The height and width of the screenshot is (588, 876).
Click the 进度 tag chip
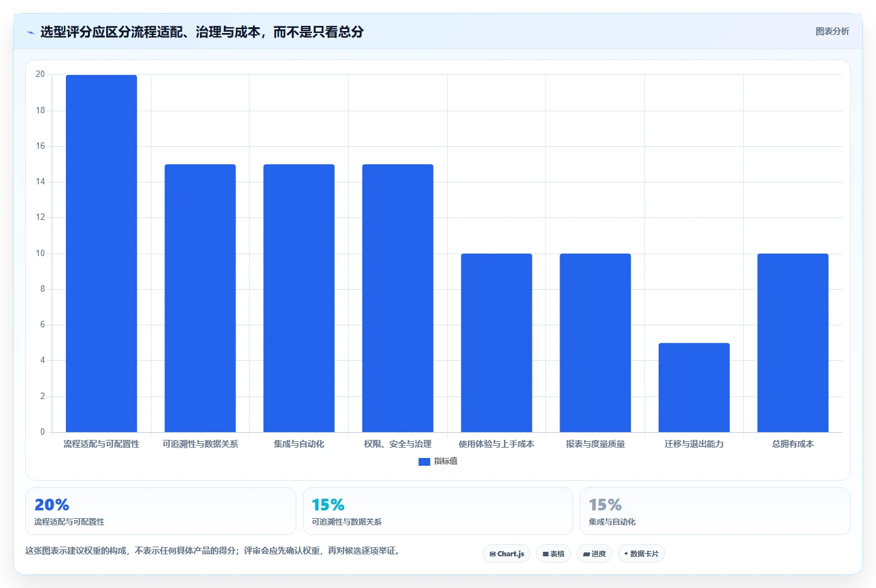(594, 554)
